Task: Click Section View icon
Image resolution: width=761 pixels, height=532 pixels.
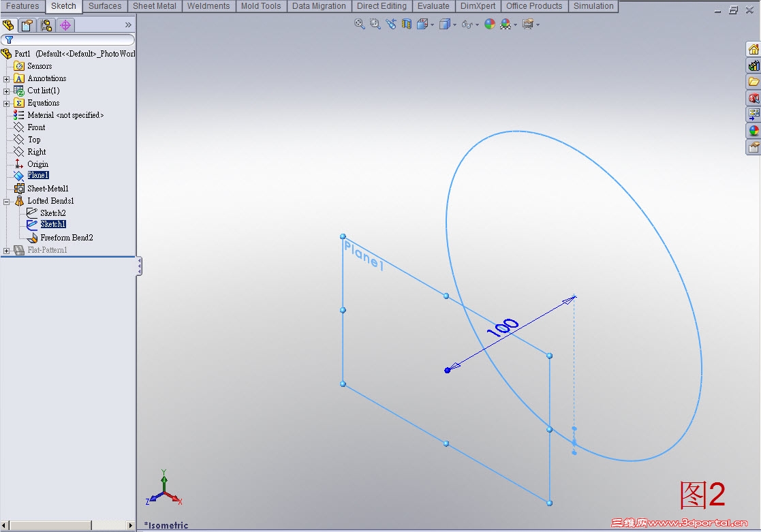Action: click(x=407, y=24)
